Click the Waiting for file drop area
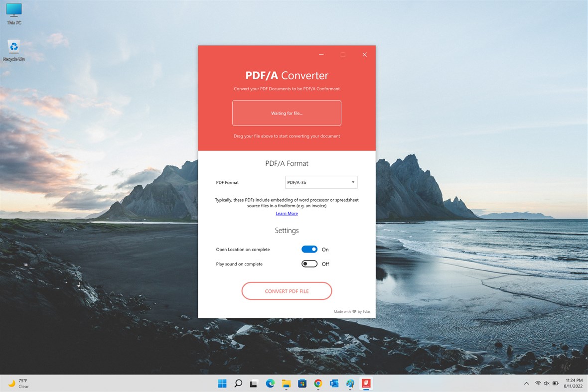Image resolution: width=588 pixels, height=392 pixels. (287, 113)
